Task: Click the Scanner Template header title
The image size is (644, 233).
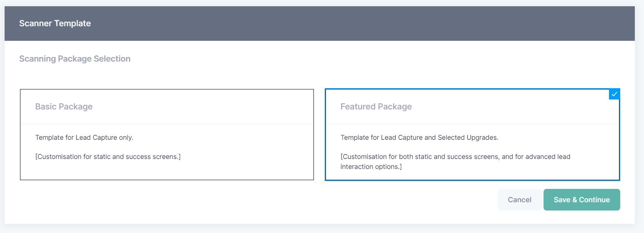Action: [55, 23]
